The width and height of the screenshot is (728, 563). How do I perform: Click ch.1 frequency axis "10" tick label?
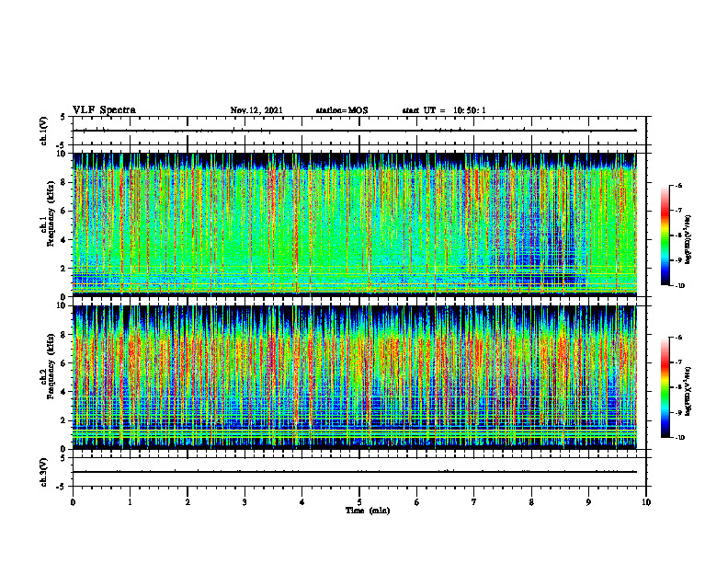tap(62, 154)
